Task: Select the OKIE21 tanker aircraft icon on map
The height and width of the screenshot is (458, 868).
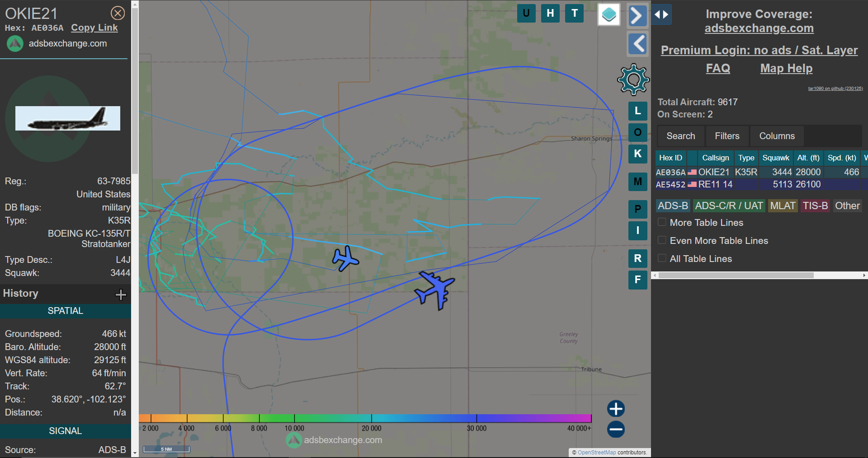Action: tap(435, 290)
